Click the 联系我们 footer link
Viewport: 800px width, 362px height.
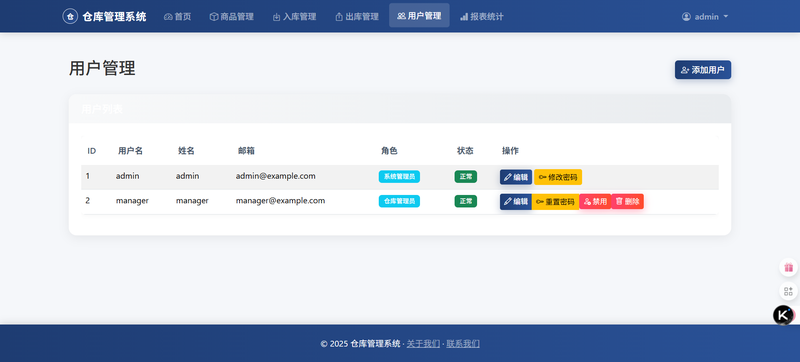click(x=463, y=344)
